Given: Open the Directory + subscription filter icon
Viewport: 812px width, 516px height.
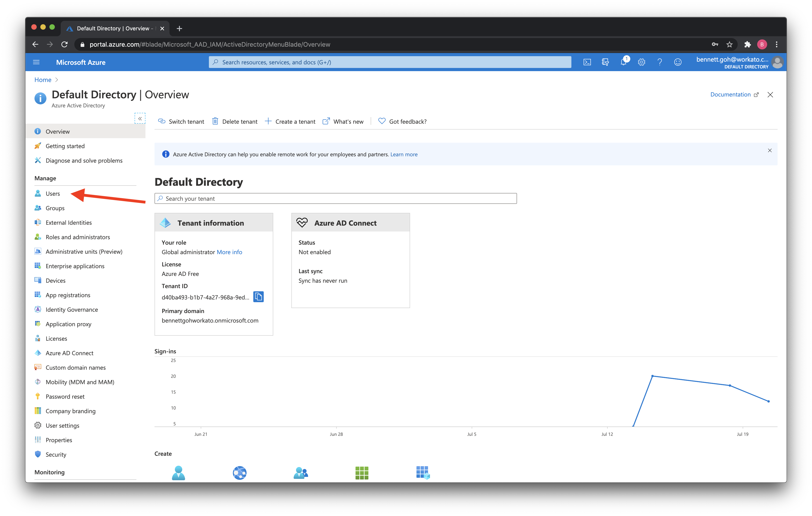Looking at the screenshot, I should point(605,62).
